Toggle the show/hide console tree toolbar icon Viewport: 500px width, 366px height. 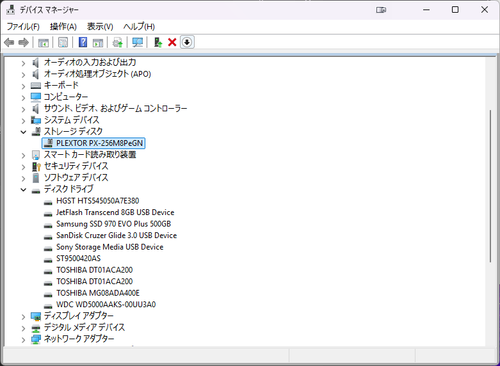pos(43,43)
